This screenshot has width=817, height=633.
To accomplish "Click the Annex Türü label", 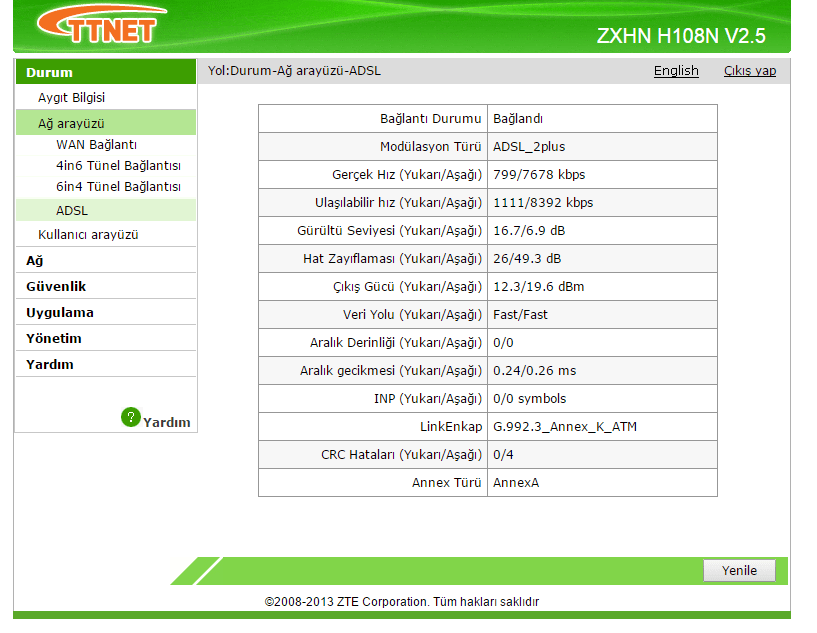I will (x=447, y=483).
